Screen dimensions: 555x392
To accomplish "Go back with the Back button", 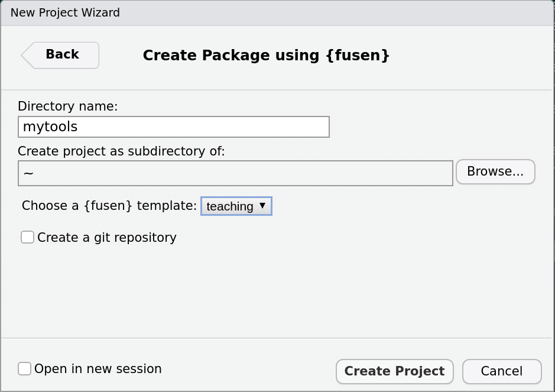I will coord(60,55).
